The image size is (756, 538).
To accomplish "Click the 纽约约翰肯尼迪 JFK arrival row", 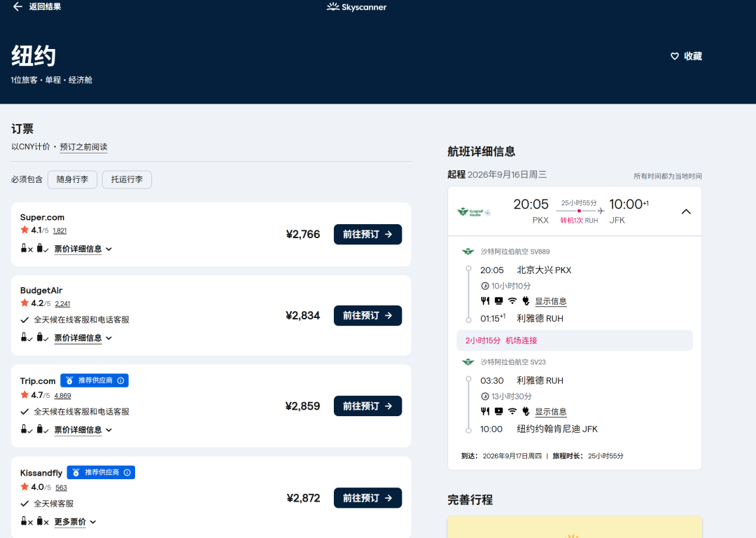I will [x=539, y=429].
